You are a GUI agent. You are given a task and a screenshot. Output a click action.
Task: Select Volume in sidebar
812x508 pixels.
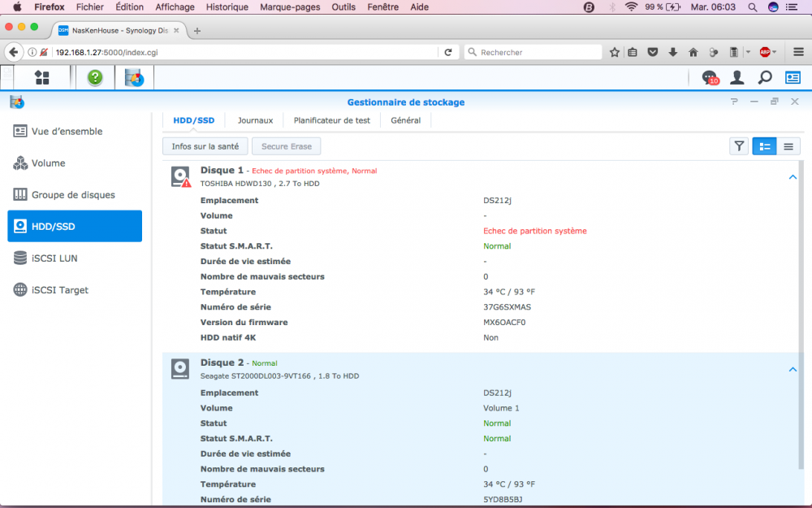(x=75, y=163)
